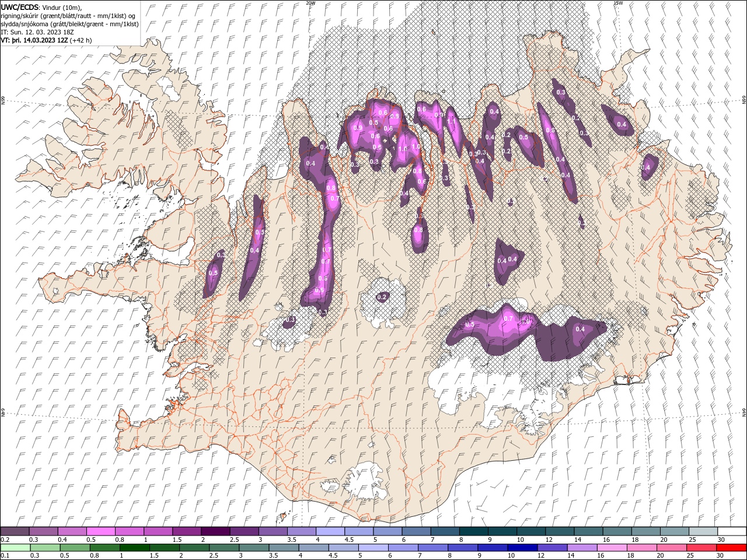747x560 pixels.
Task: Select the rigning/skúrir legend description line
Action: pyautogui.click(x=69, y=16)
